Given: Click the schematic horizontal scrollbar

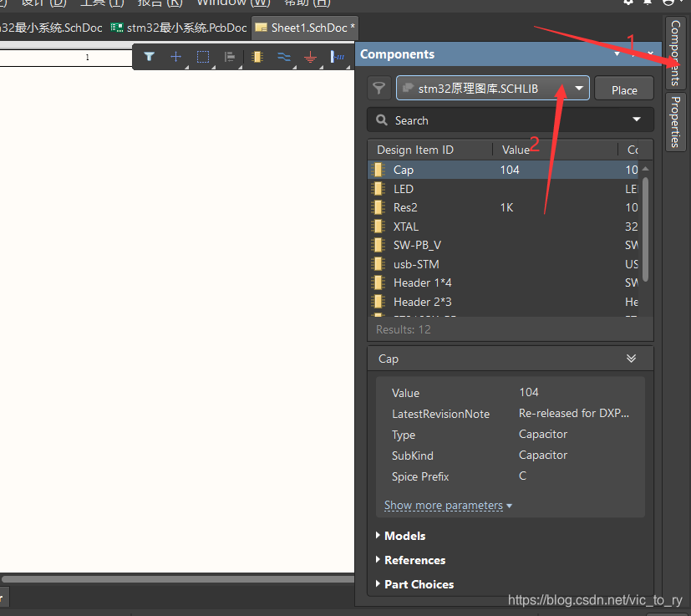Looking at the screenshot, I should [178, 578].
